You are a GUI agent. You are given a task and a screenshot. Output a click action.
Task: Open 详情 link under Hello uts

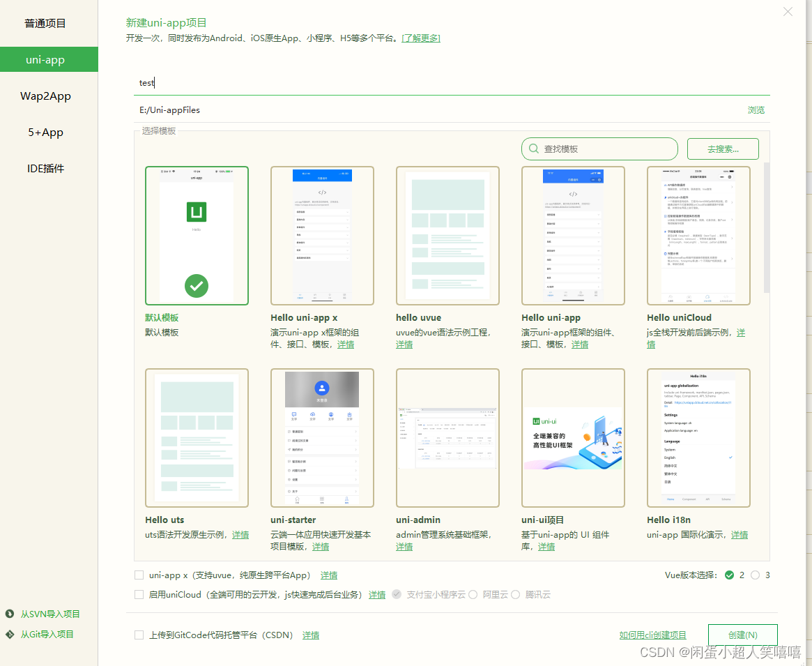coord(240,535)
